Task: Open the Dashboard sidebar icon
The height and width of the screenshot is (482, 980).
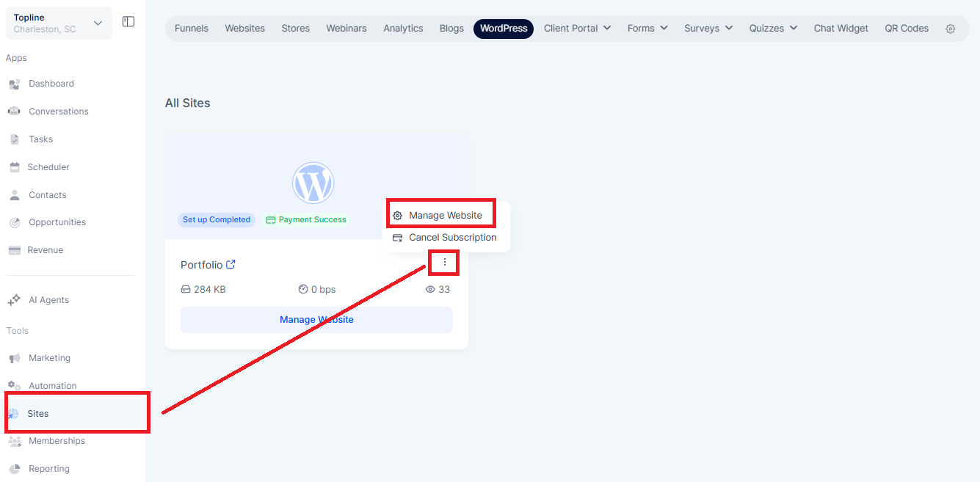Action: click(x=15, y=84)
